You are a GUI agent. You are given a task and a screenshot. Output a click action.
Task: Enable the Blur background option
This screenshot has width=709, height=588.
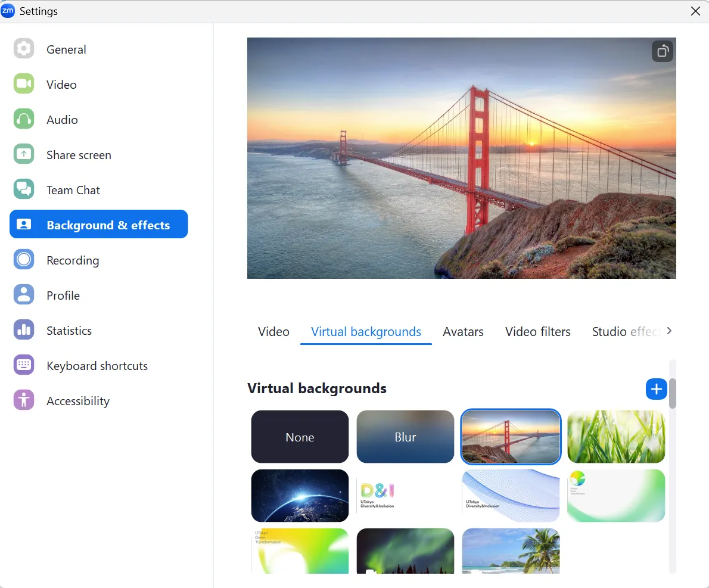(x=405, y=437)
